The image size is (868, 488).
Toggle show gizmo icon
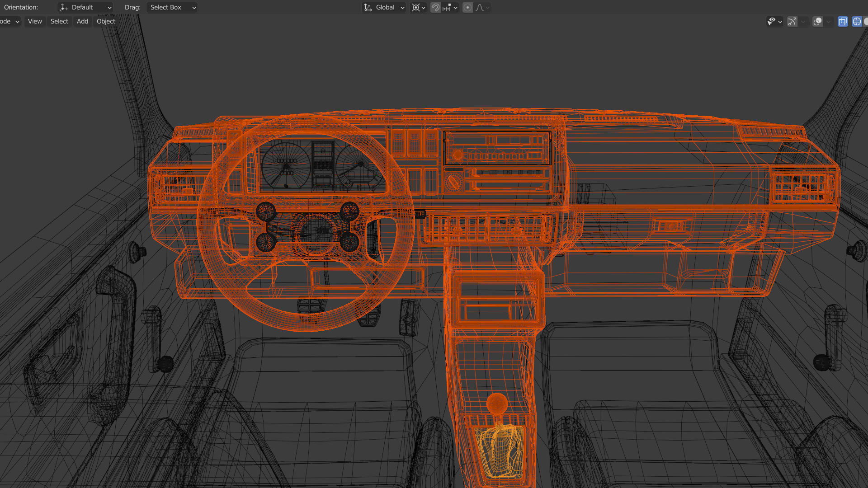[x=792, y=21]
